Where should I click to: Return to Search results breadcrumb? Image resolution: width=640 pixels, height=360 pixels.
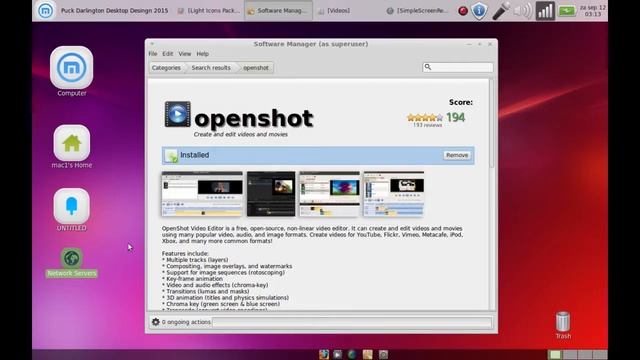click(211, 68)
